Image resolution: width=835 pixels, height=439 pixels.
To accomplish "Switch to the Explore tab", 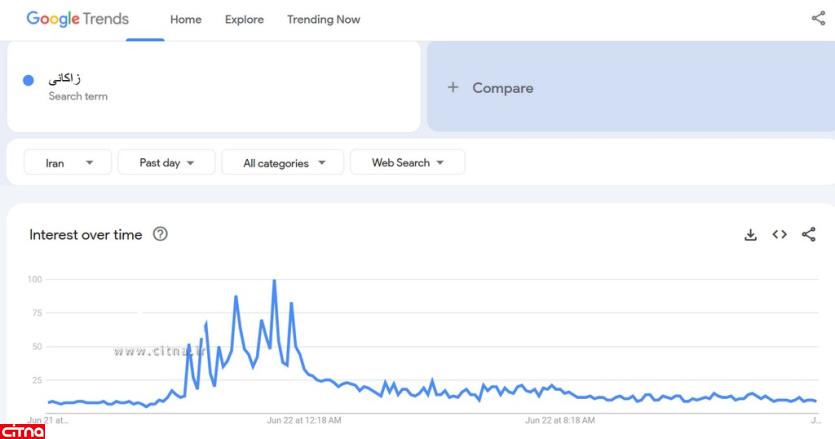I will click(244, 20).
